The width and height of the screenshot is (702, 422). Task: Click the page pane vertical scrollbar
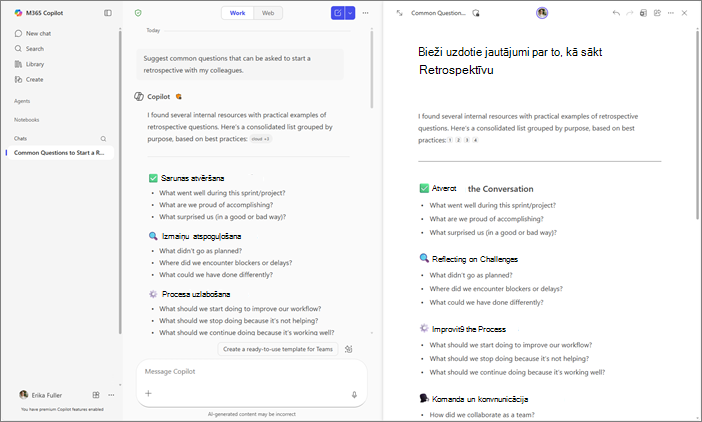(x=697, y=123)
